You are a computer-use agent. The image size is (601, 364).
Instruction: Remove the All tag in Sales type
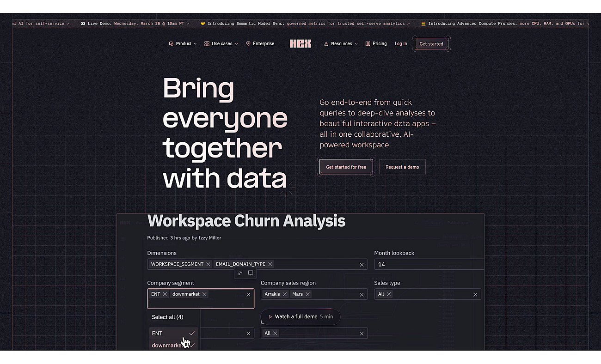388,294
